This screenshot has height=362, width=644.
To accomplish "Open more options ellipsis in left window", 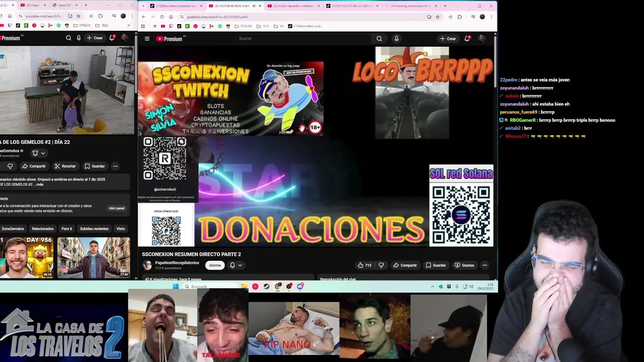I will [115, 166].
